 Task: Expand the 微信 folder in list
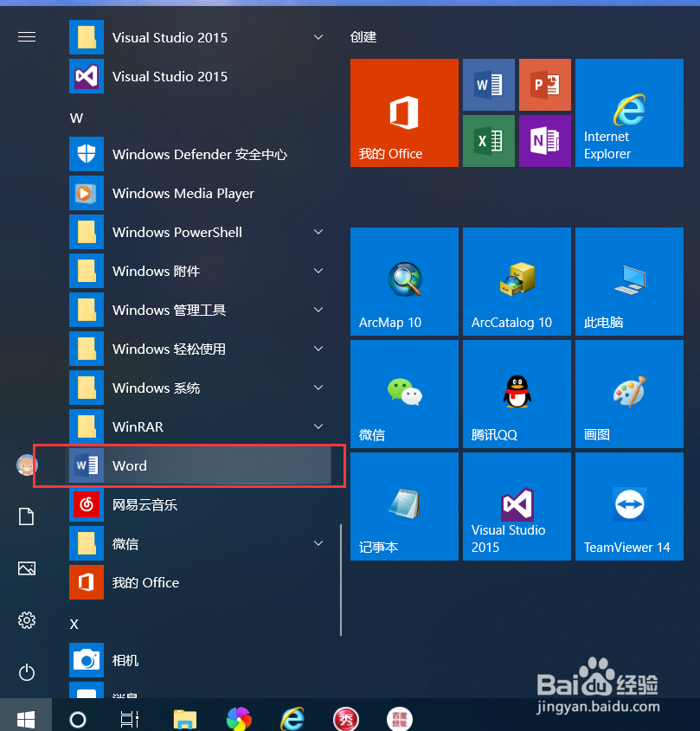tap(200, 543)
